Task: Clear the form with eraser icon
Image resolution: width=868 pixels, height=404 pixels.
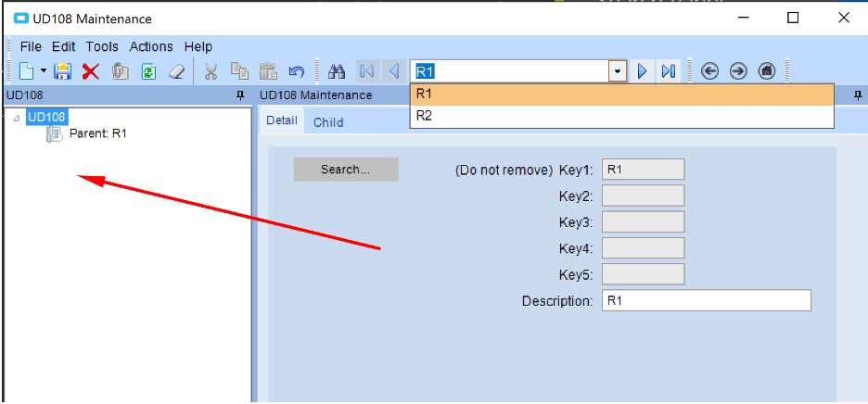Action: 176,71
